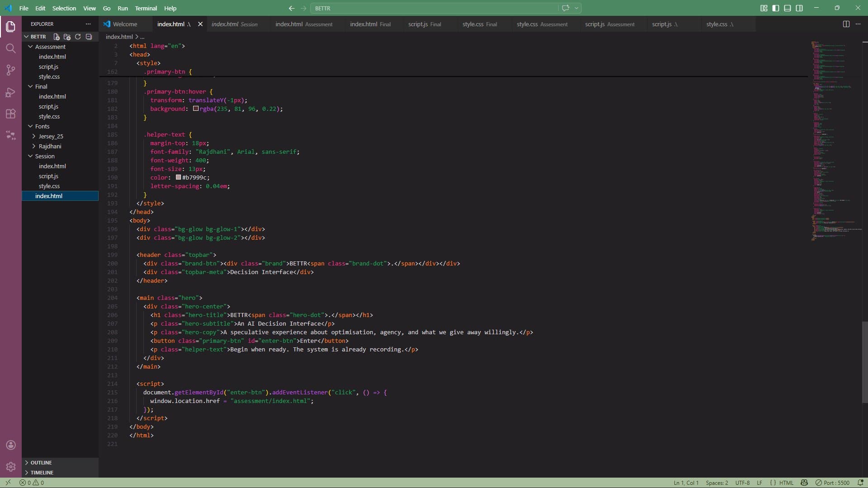Select the highlighted root index.html file

pos(60,196)
